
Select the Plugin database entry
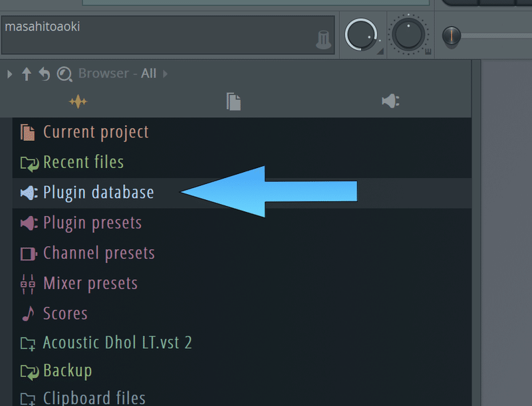click(x=242, y=193)
